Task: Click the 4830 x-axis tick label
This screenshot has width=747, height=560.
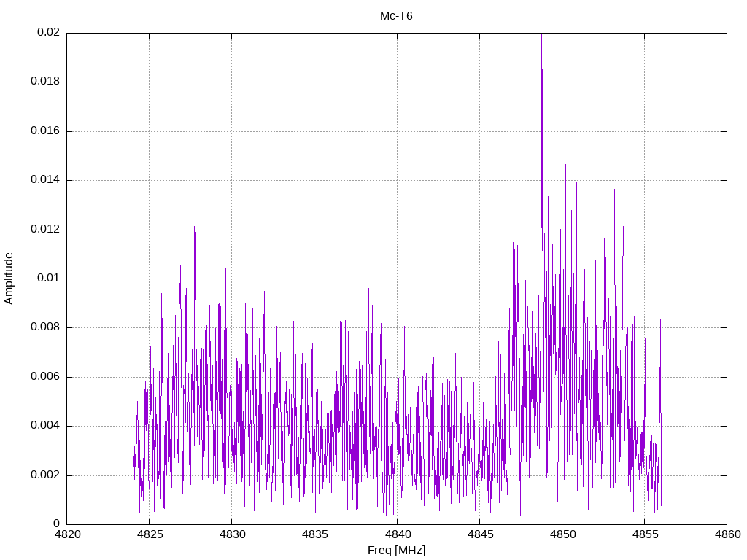Action: tap(233, 534)
